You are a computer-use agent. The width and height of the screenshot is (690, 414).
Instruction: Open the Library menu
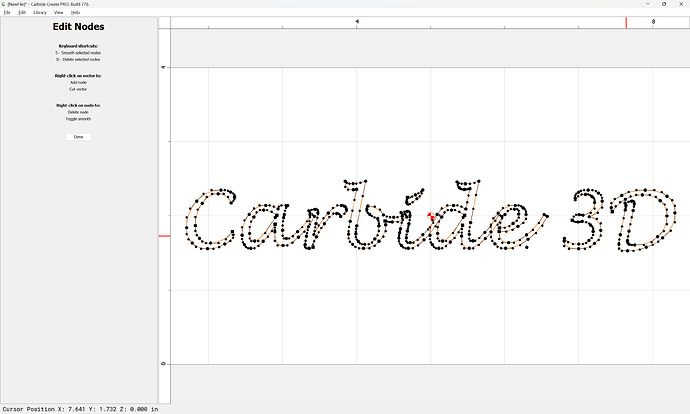tap(40, 12)
